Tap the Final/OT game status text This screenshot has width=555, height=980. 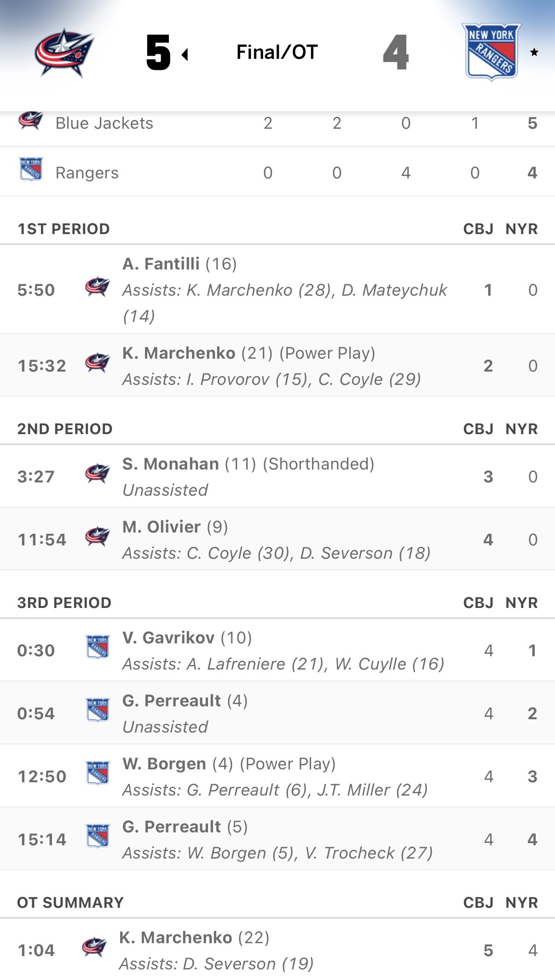click(277, 52)
